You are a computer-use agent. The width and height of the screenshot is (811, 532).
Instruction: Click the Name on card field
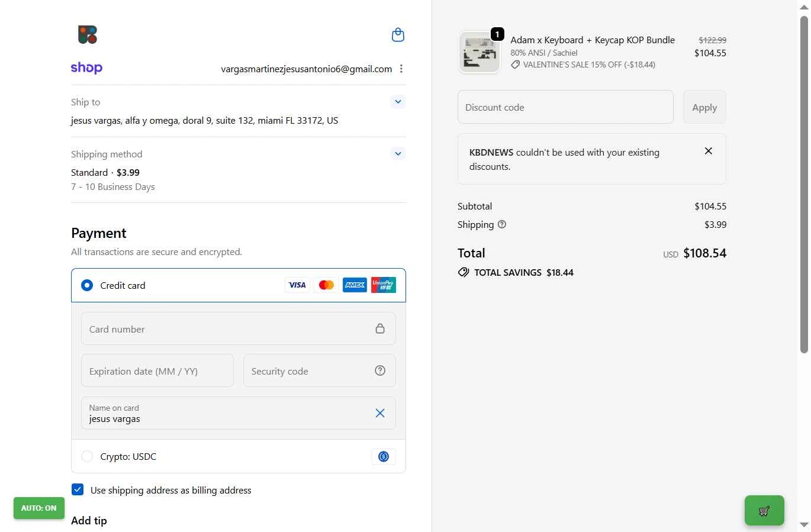pyautogui.click(x=239, y=413)
